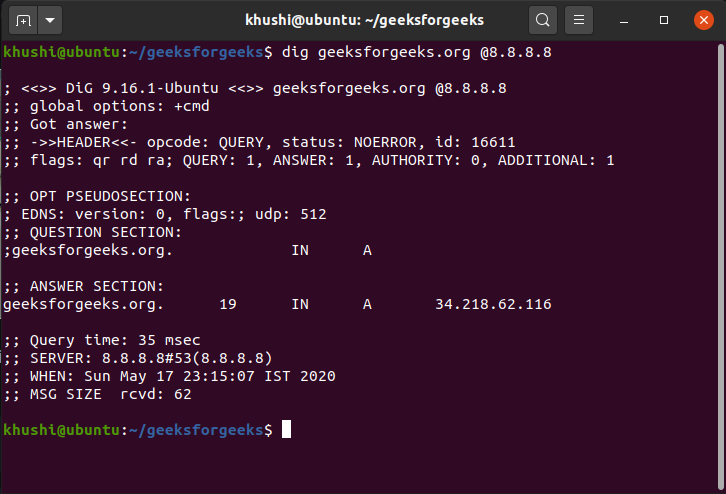Viewport: 726px width, 494px height.
Task: Click the OPT PSEUDOSECTION heading
Action: pos(97,196)
